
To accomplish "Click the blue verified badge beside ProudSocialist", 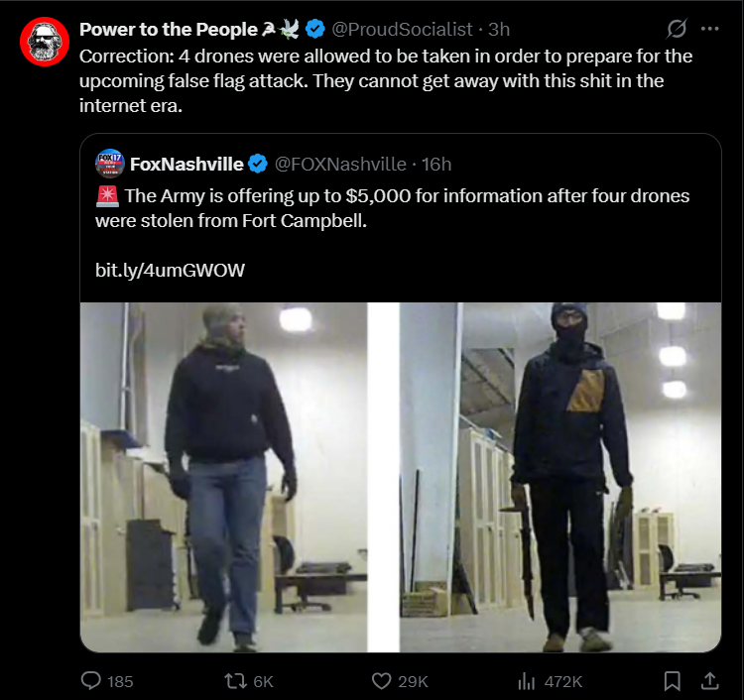I will [x=315, y=30].
